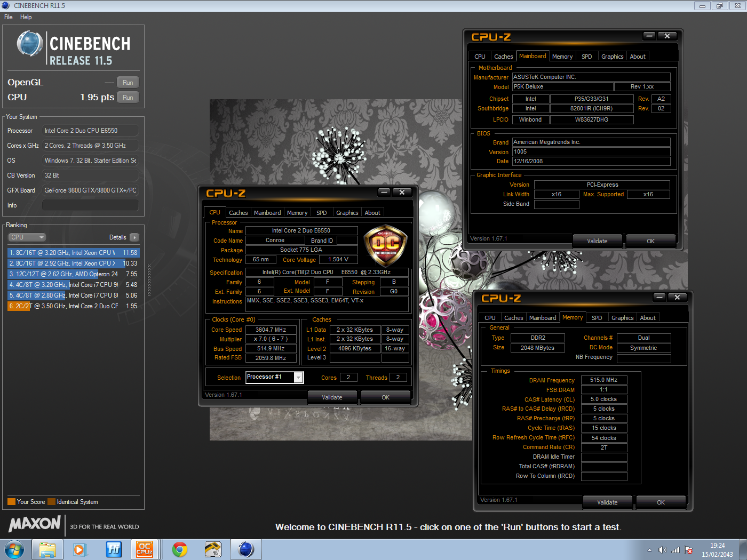Click OK in center CPU-Z window
Image resolution: width=747 pixels, height=560 pixels.
pos(386,397)
